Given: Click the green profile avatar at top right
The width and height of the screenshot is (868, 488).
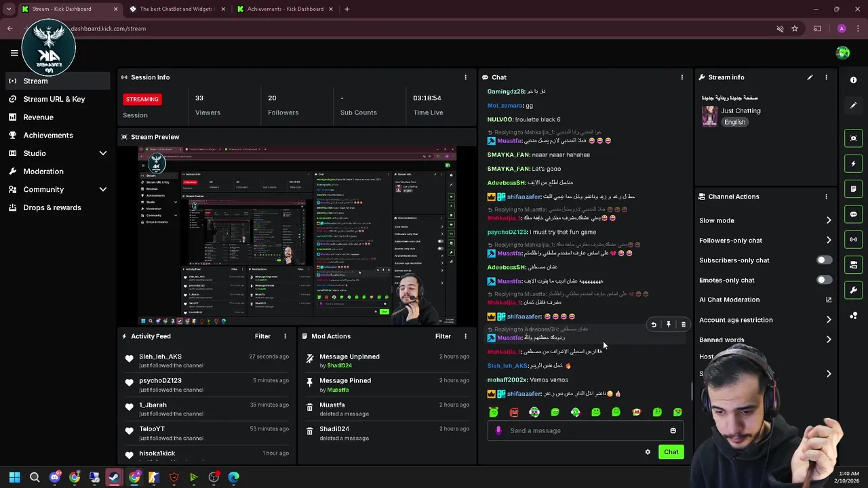Looking at the screenshot, I should [x=843, y=53].
